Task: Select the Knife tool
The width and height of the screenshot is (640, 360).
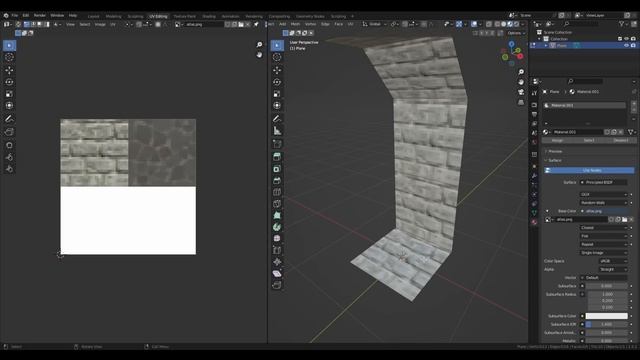Action: [x=277, y=204]
